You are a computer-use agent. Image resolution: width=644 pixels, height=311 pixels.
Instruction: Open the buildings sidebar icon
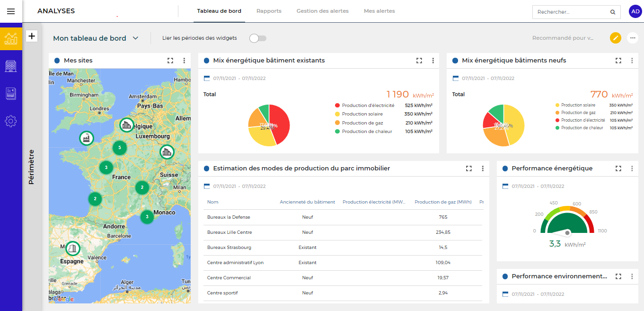pyautogui.click(x=11, y=66)
